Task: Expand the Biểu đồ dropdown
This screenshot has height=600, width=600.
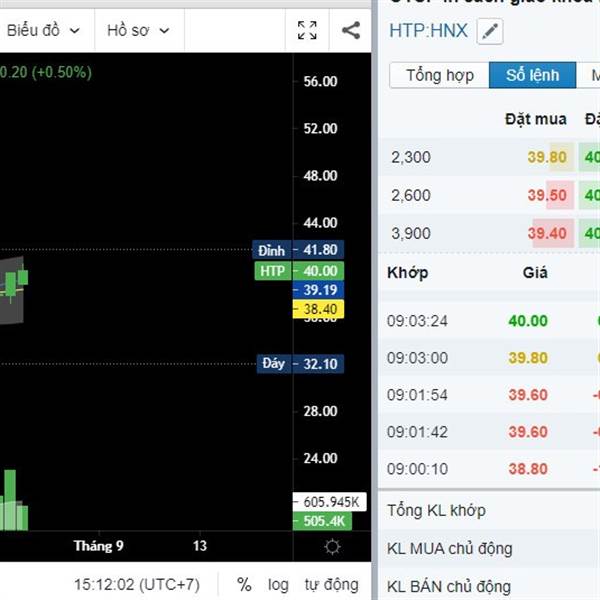Action: pos(43,30)
